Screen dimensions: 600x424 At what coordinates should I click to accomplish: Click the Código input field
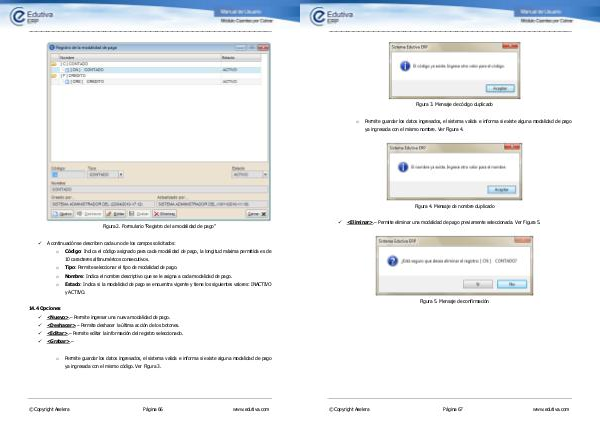66,173
